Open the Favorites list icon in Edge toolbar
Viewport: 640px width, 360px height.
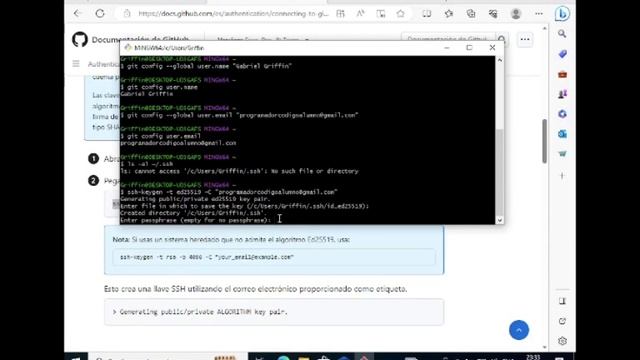click(x=449, y=13)
